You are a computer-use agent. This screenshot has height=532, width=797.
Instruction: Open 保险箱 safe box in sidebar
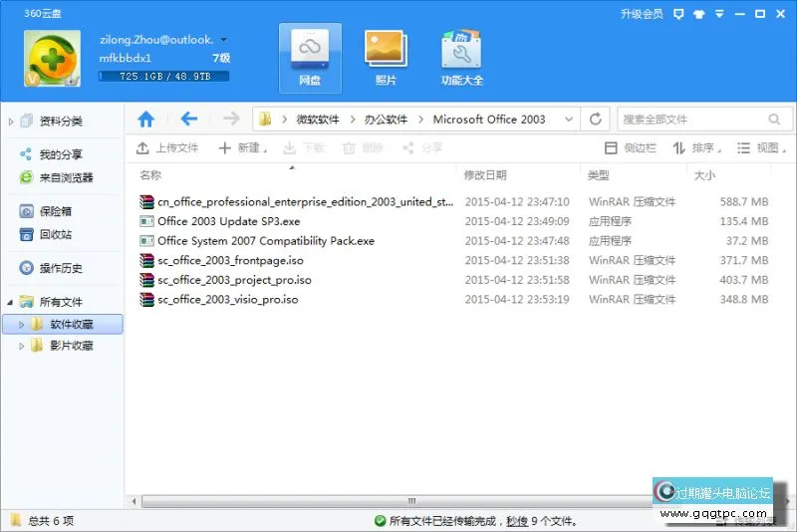56,211
